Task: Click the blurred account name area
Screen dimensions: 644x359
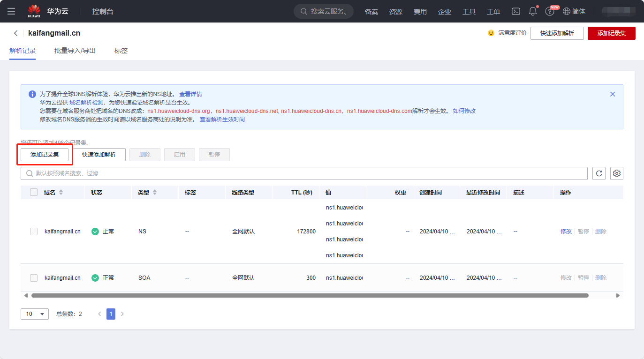Action: (618, 11)
